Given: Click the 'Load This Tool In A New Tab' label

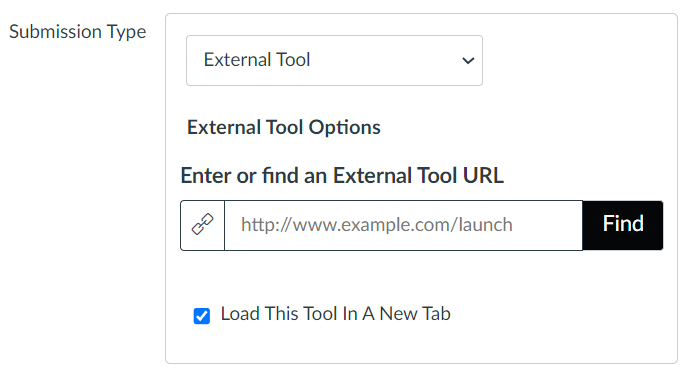Looking at the screenshot, I should click(335, 314).
